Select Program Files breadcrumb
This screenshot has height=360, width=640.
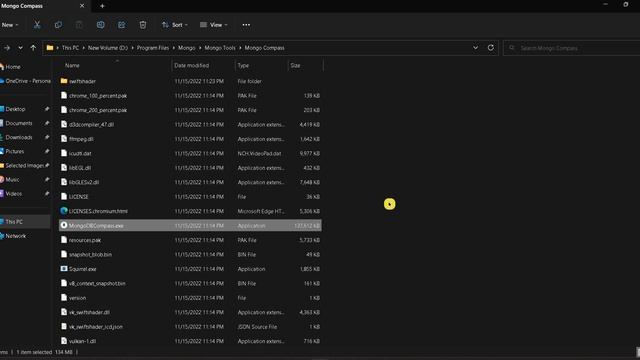(x=153, y=48)
